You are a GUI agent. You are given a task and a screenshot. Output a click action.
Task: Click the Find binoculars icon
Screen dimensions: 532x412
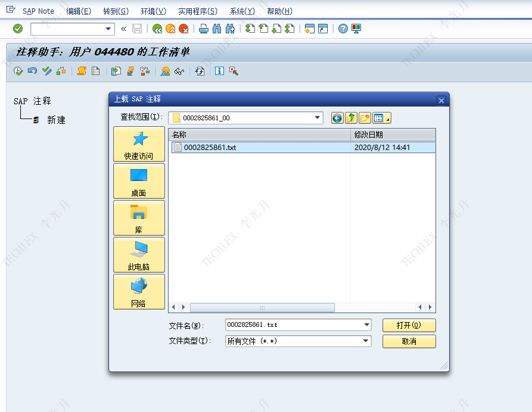point(217,29)
